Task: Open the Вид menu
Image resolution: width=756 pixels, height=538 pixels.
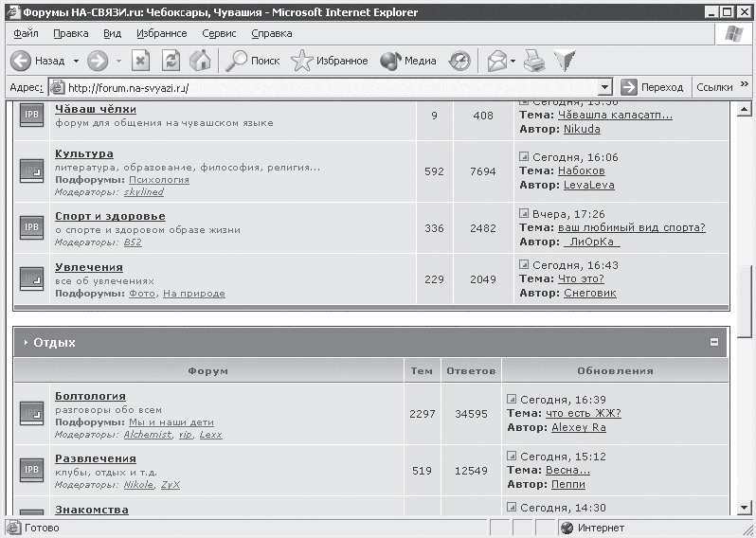Action: pos(112,33)
